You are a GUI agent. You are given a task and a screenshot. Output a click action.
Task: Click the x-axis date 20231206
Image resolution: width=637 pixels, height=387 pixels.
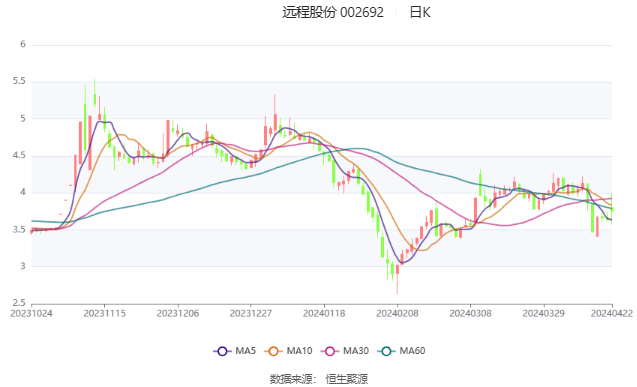point(178,313)
